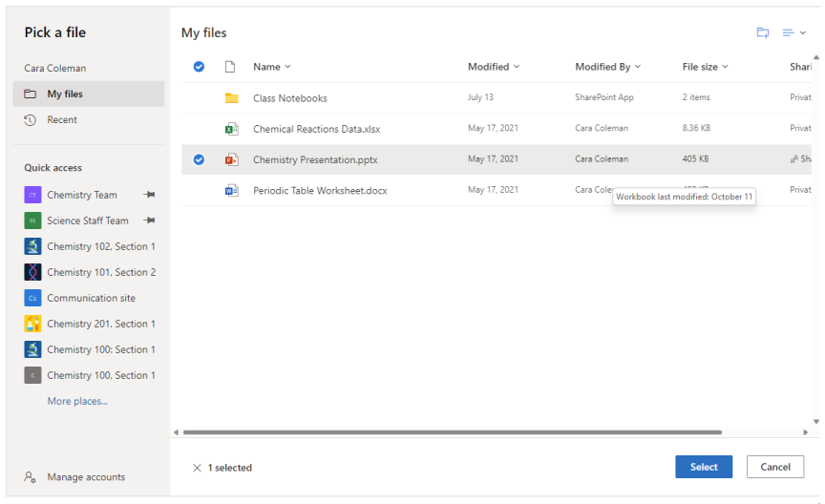Image resolution: width=825 pixels, height=504 pixels.
Task: Click the Chemistry 201, Section 1 yellow icon
Action: pos(32,324)
